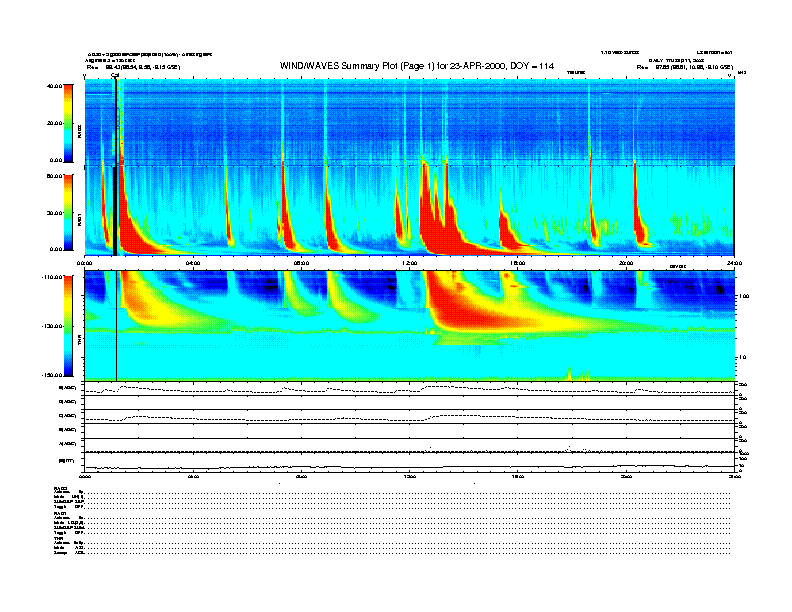Click the 00:00 tick below RAD1 spectrogram

tap(84, 263)
